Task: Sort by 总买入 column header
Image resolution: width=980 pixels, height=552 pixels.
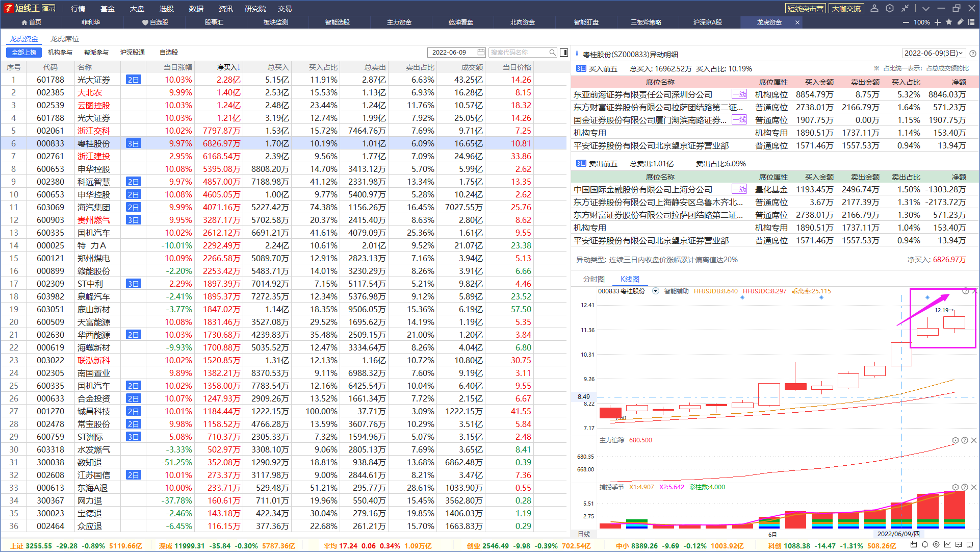Action: [278, 67]
